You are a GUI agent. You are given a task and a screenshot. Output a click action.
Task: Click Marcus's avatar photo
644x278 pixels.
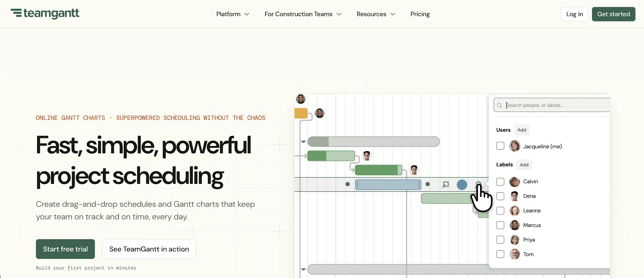click(514, 225)
